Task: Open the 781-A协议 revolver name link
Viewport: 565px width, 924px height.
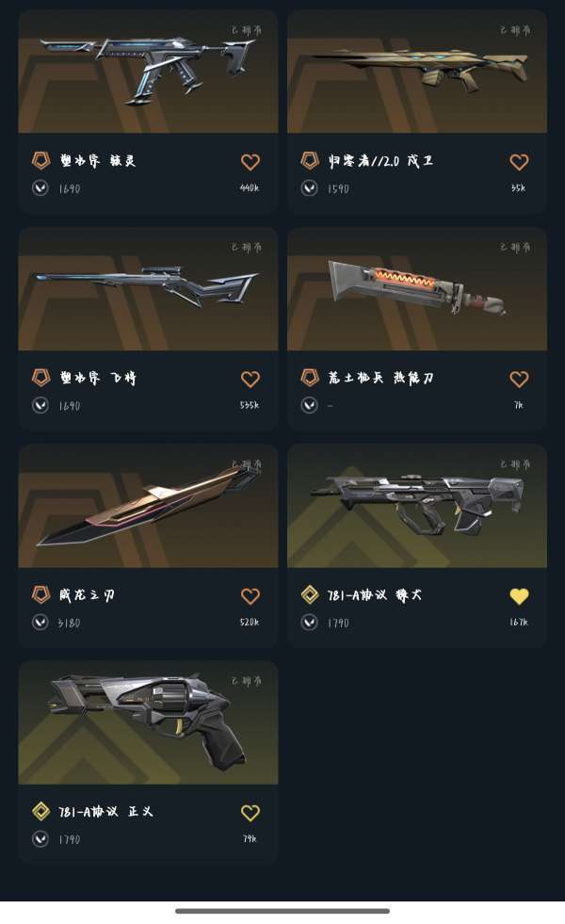Action: pyautogui.click(x=105, y=812)
